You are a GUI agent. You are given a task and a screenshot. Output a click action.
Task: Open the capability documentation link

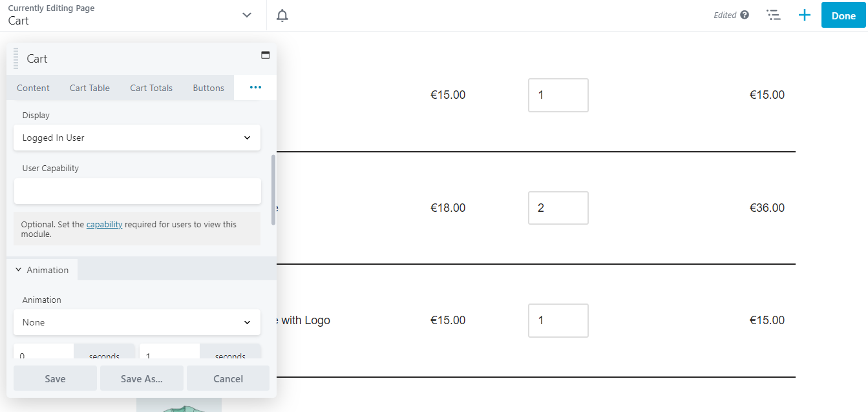pyautogui.click(x=104, y=224)
